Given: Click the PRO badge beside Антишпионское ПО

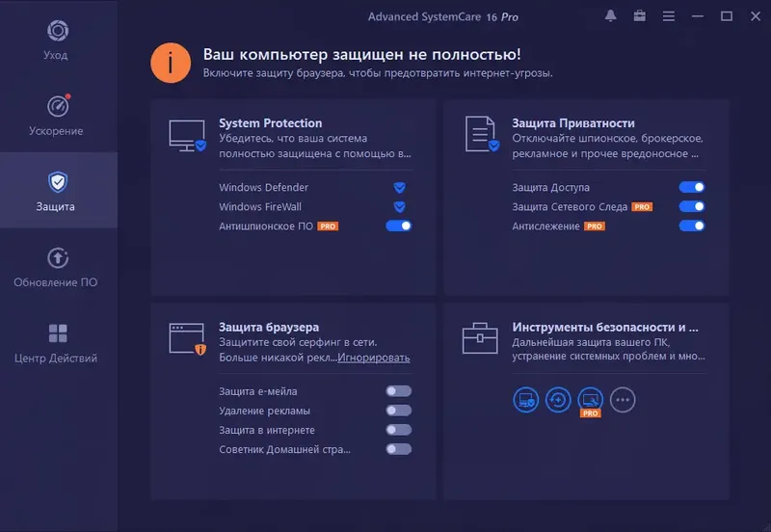Looking at the screenshot, I should coord(328,226).
